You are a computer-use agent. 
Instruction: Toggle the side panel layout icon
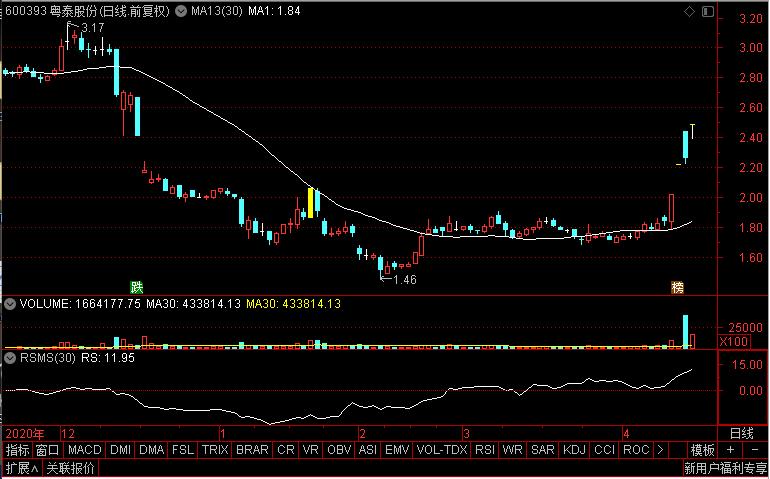[708, 11]
